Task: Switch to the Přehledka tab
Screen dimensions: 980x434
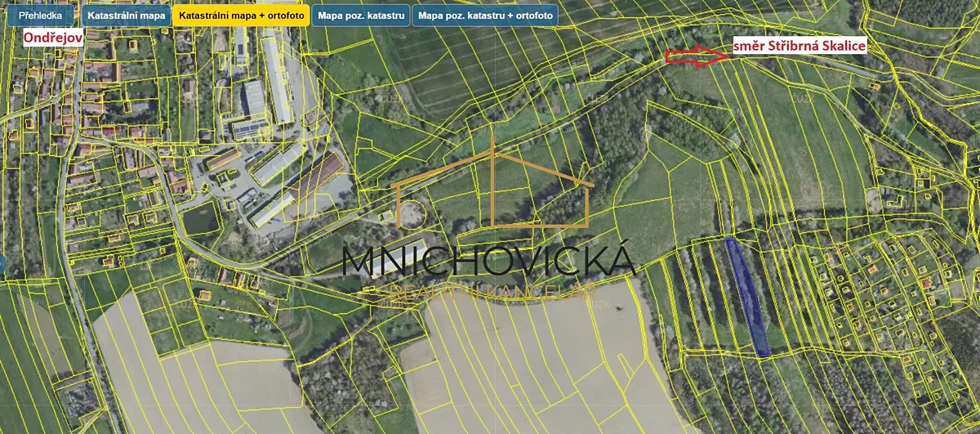Action: 40,16
